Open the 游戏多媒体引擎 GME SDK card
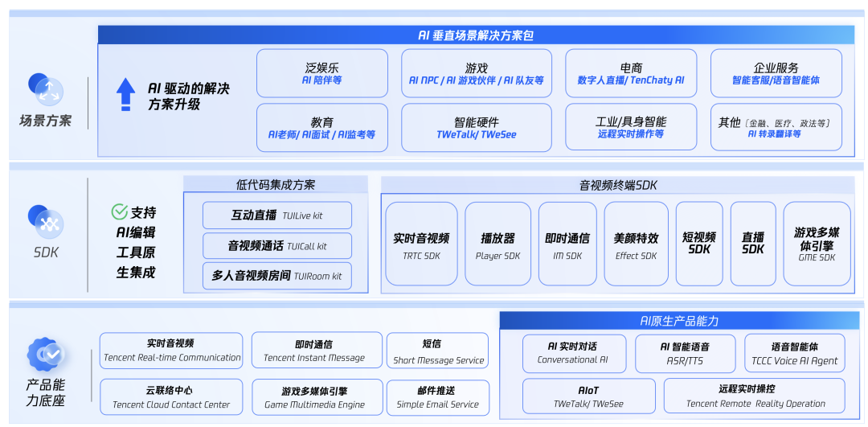 [x=817, y=244]
